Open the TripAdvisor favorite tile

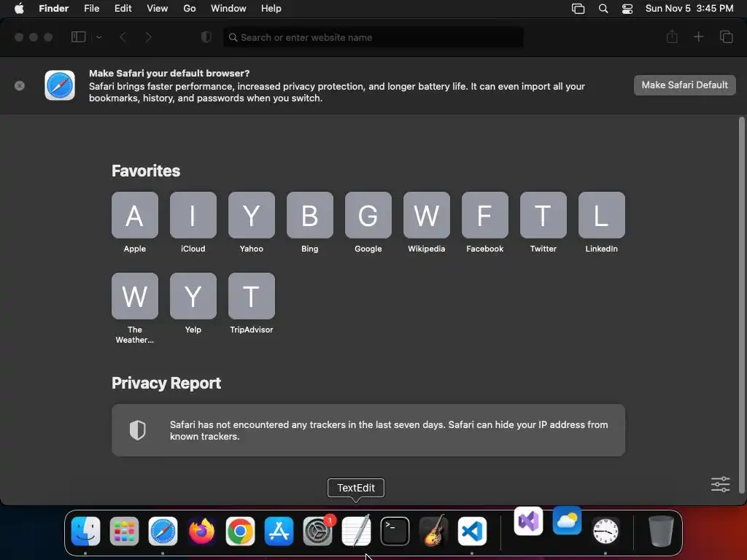(252, 296)
